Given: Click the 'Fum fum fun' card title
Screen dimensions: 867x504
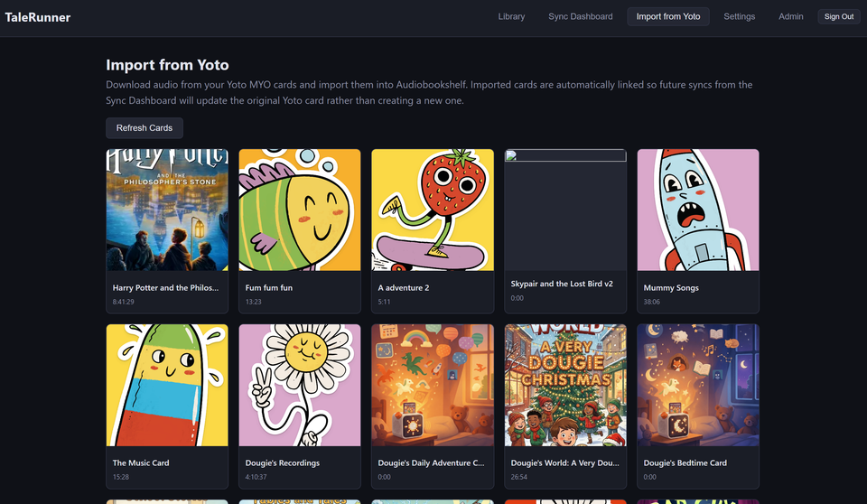Looking at the screenshot, I should pos(269,288).
